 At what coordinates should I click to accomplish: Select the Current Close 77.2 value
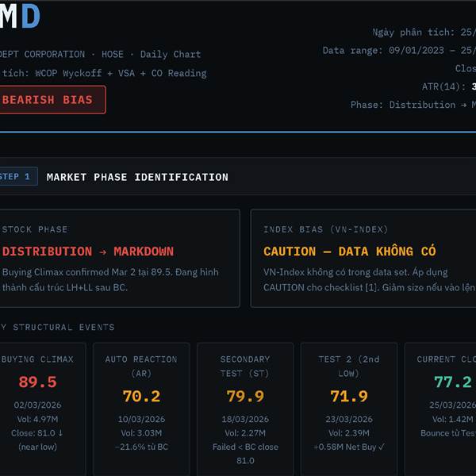click(452, 382)
